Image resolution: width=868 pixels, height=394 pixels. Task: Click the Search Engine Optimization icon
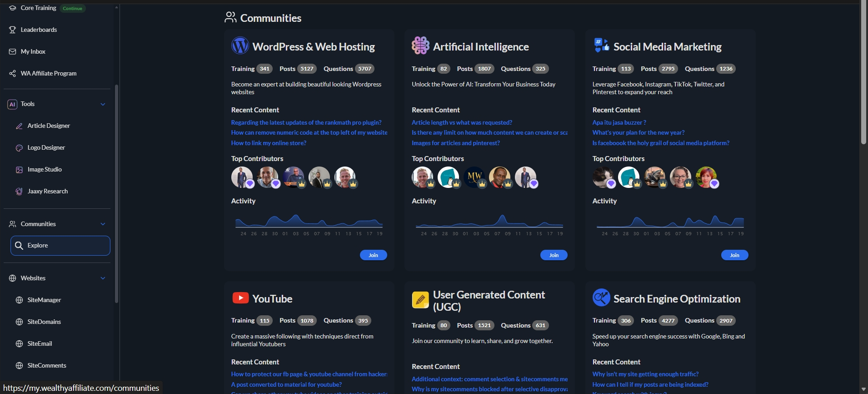click(x=601, y=298)
